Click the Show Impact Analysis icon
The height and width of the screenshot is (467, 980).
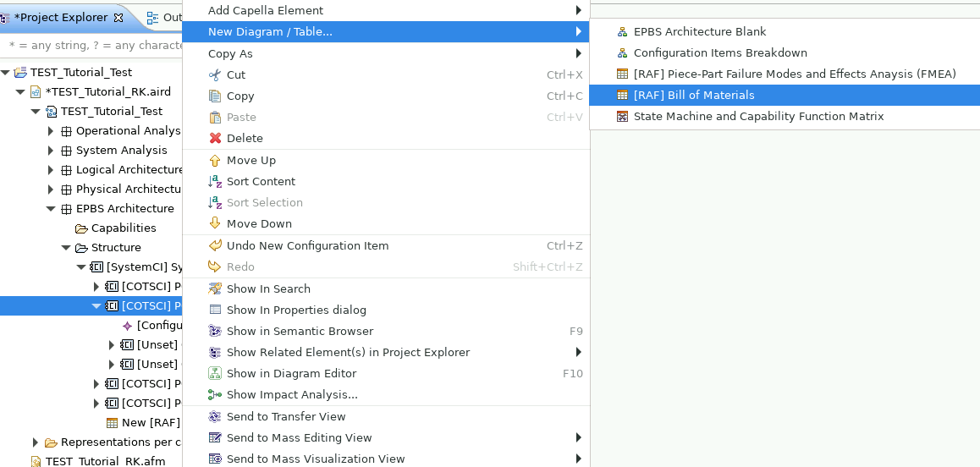pyautogui.click(x=215, y=395)
